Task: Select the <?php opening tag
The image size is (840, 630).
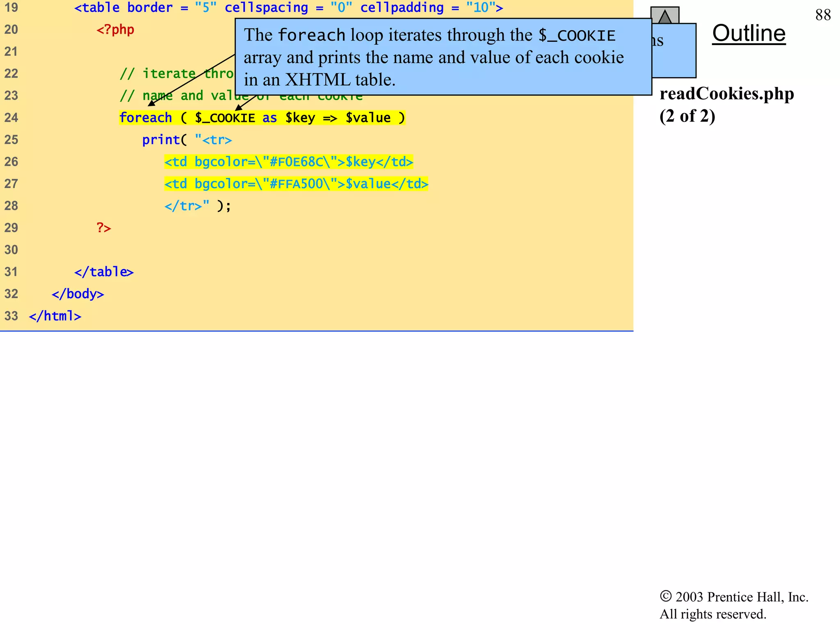Action: pyautogui.click(x=115, y=29)
